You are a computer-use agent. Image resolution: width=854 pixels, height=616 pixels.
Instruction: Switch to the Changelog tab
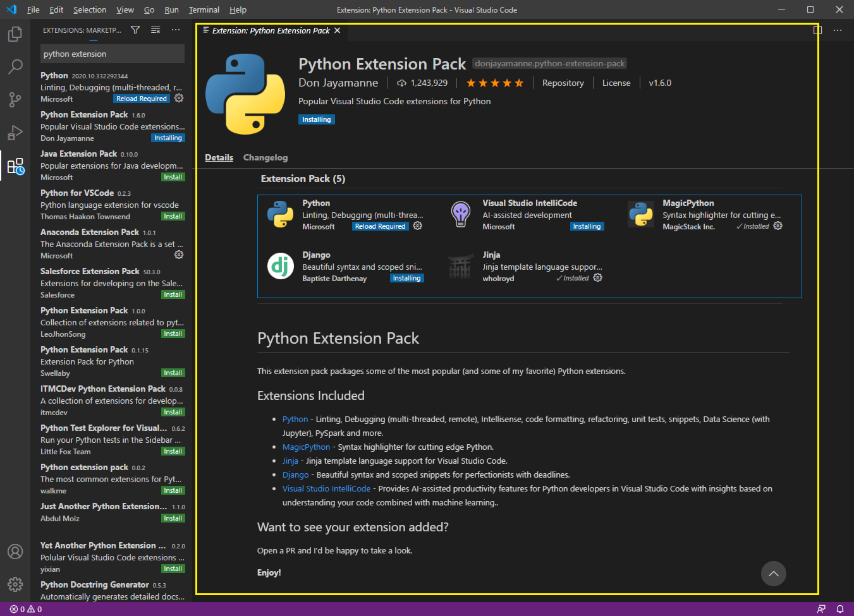pos(265,157)
